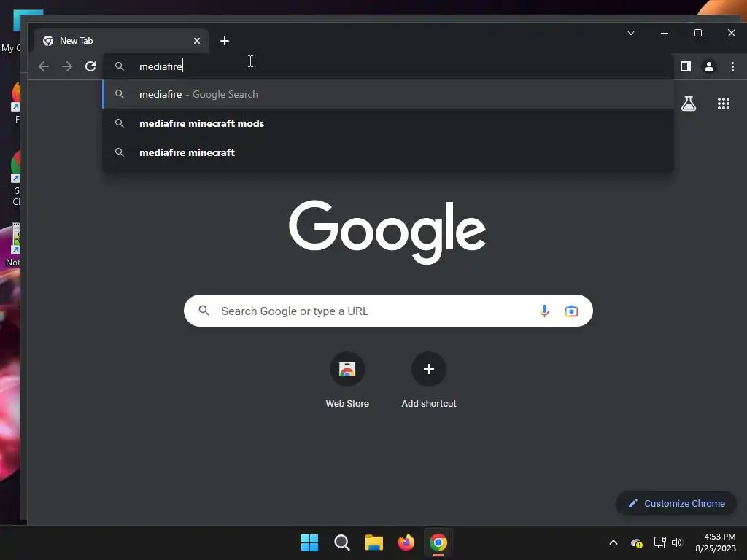The height and width of the screenshot is (560, 747).
Task: Maximize the Chrome window
Action: (x=698, y=33)
